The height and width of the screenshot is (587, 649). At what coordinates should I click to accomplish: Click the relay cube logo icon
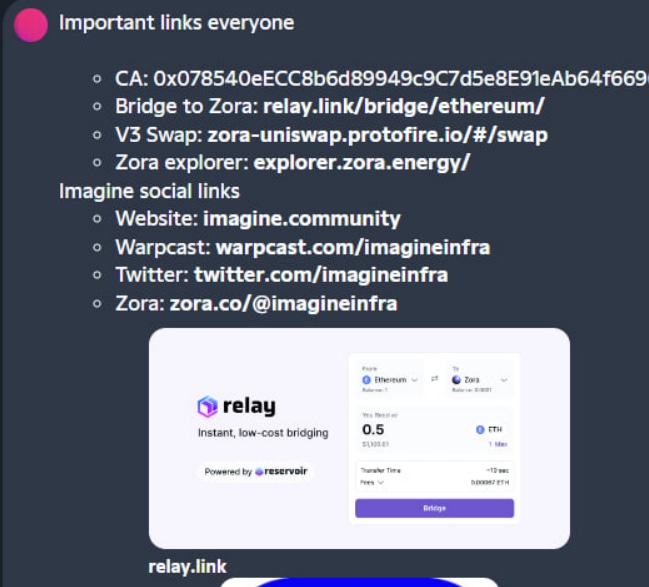click(x=207, y=406)
